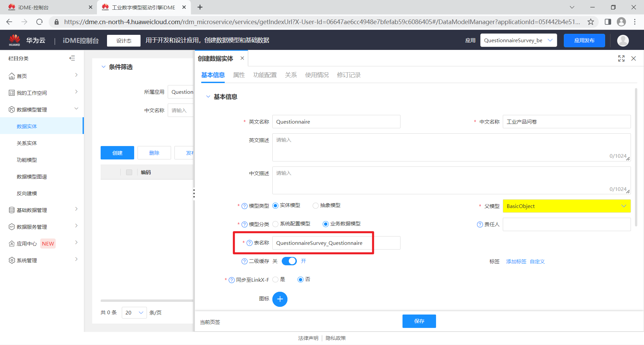Open the browser side panel

pyautogui.click(x=608, y=22)
